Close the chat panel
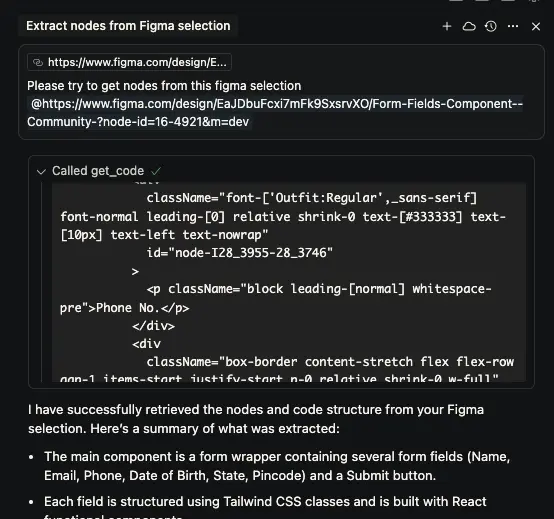554x519 pixels. tap(536, 26)
